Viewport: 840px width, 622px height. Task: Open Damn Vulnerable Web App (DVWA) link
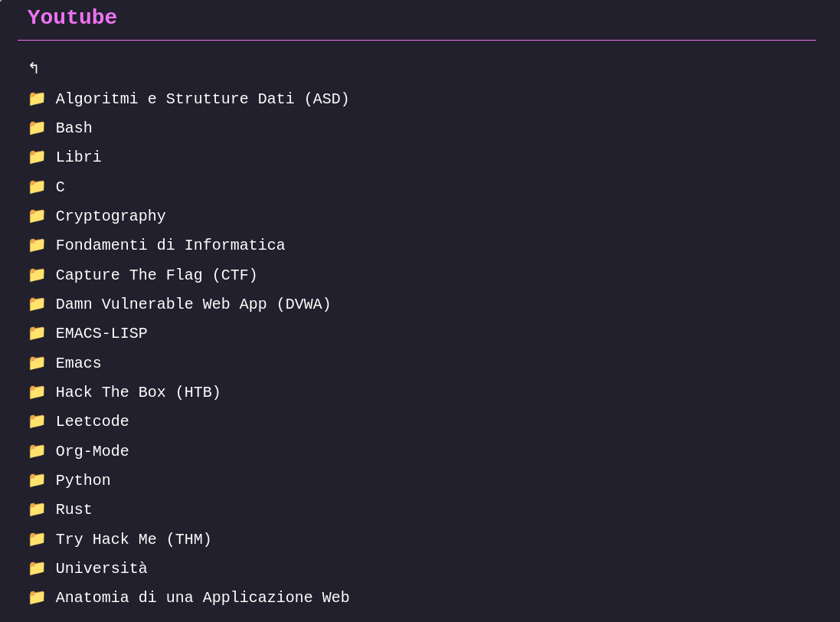(x=194, y=304)
